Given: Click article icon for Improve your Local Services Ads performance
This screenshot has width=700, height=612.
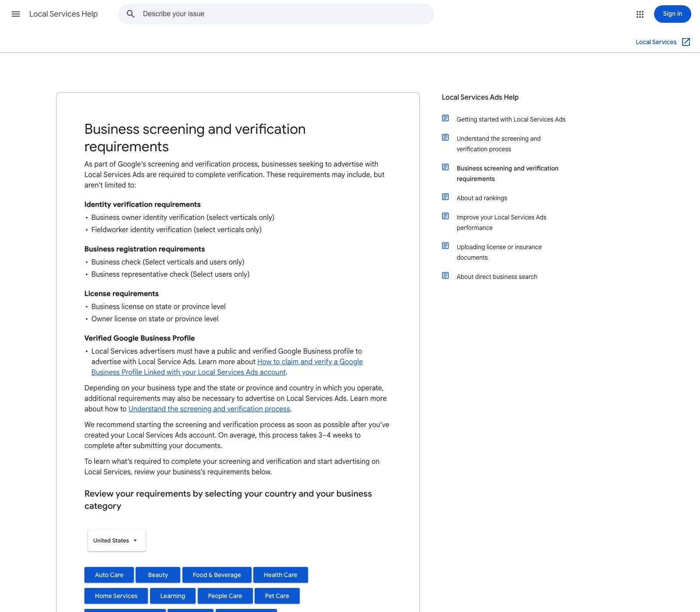Looking at the screenshot, I should pos(445,216).
